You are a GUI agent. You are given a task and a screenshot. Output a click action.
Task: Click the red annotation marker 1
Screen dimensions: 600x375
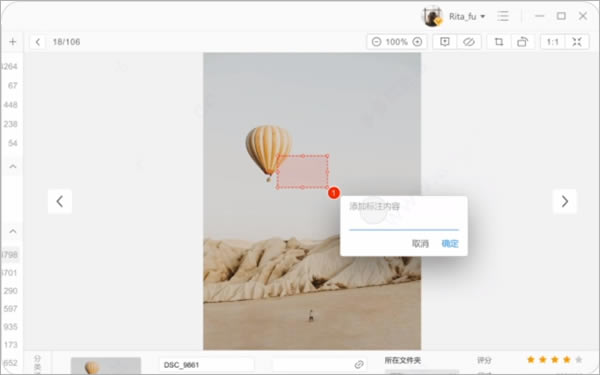[x=334, y=193]
